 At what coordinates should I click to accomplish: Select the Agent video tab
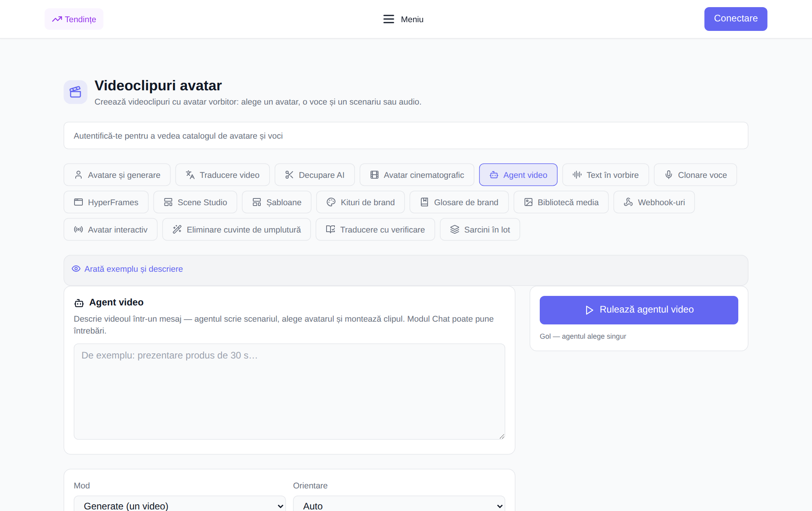[518, 175]
